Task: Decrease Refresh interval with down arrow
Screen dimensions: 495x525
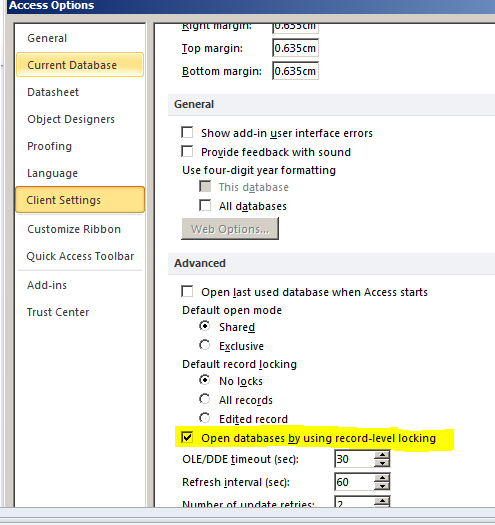Action: (382, 486)
